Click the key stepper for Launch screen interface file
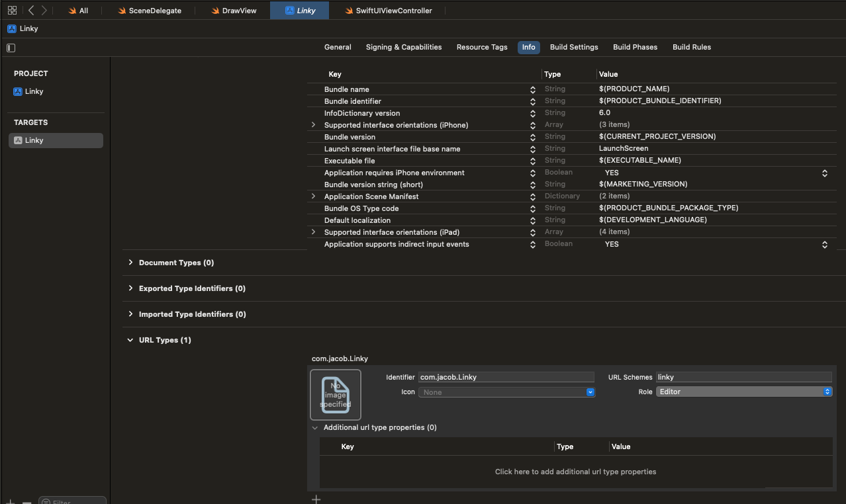 [533, 149]
